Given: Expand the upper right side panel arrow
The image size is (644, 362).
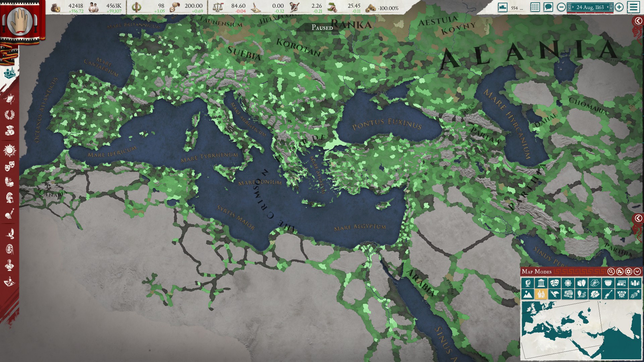Looking at the screenshot, I should (638, 21).
